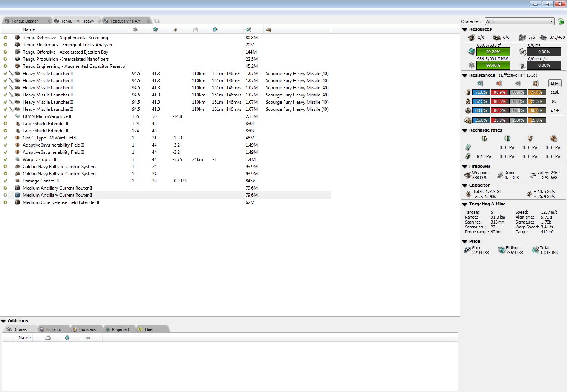The width and height of the screenshot is (567, 392).
Task: Close the Tengu: PvP Heavy tab
Action: (x=99, y=21)
